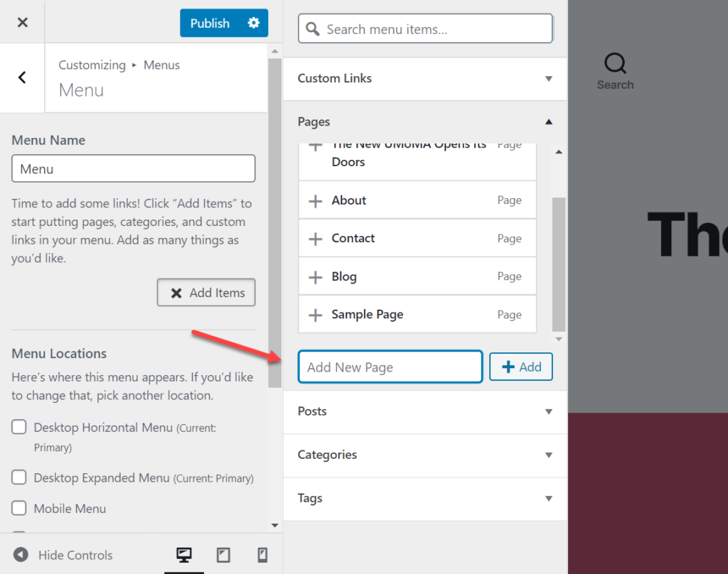Viewport: 728px width, 574px height.
Task: Click Hide Controls text link
Action: tap(75, 555)
